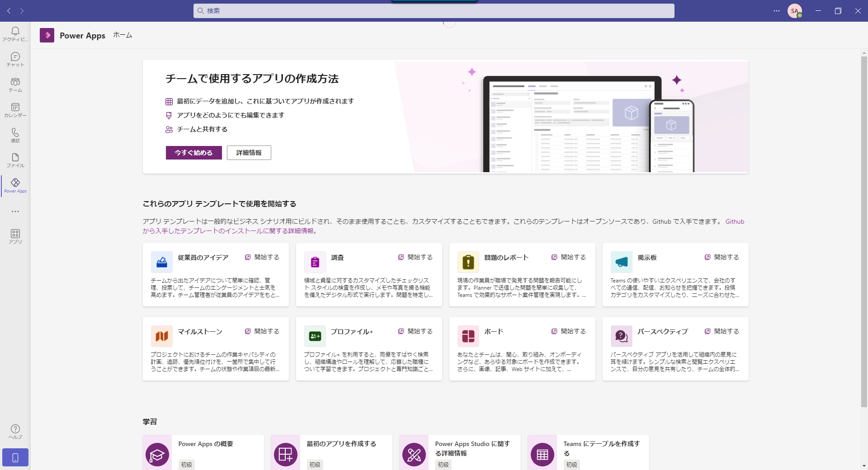Screen dimensions: 868x470
Task: Click Power Apps の概要 graduation cap icon
Action: pyautogui.click(x=157, y=454)
